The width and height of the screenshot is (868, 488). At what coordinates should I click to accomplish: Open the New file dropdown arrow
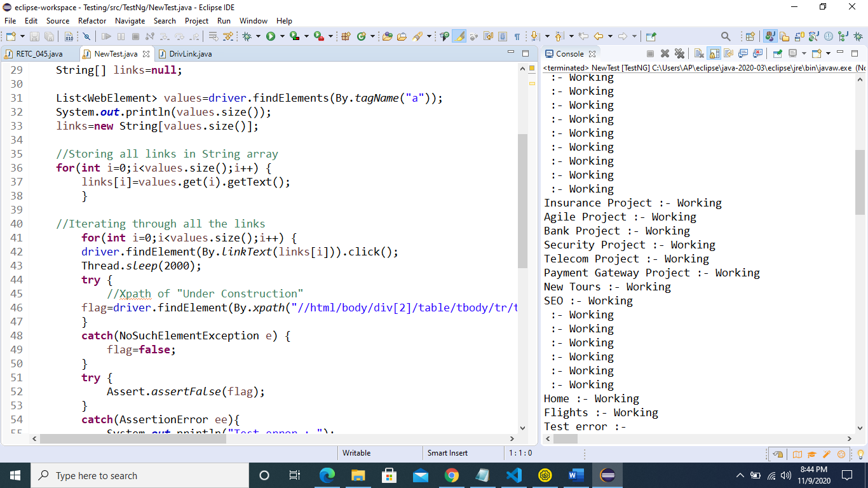(x=22, y=37)
